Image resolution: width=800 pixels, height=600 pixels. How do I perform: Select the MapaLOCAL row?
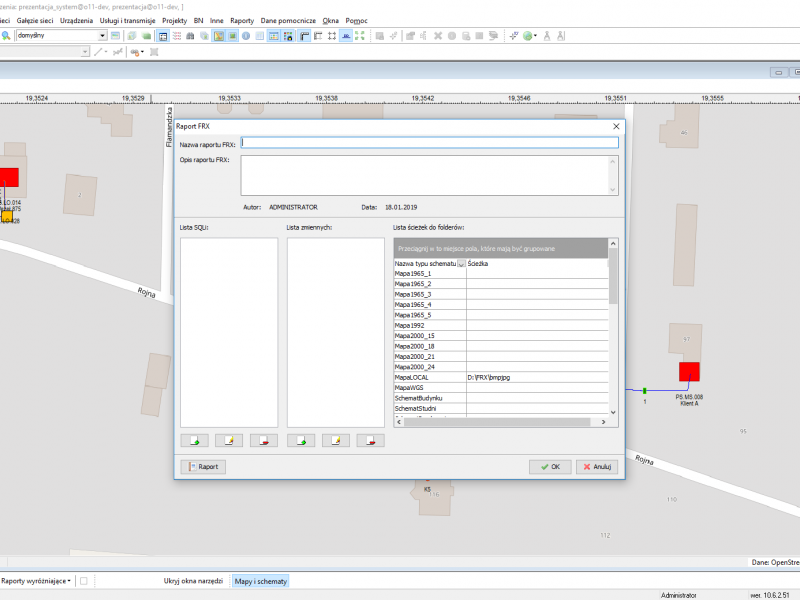pyautogui.click(x=501, y=378)
